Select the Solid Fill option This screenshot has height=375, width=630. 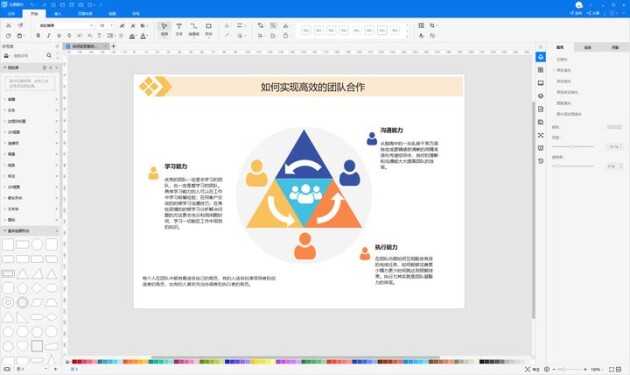click(x=563, y=70)
